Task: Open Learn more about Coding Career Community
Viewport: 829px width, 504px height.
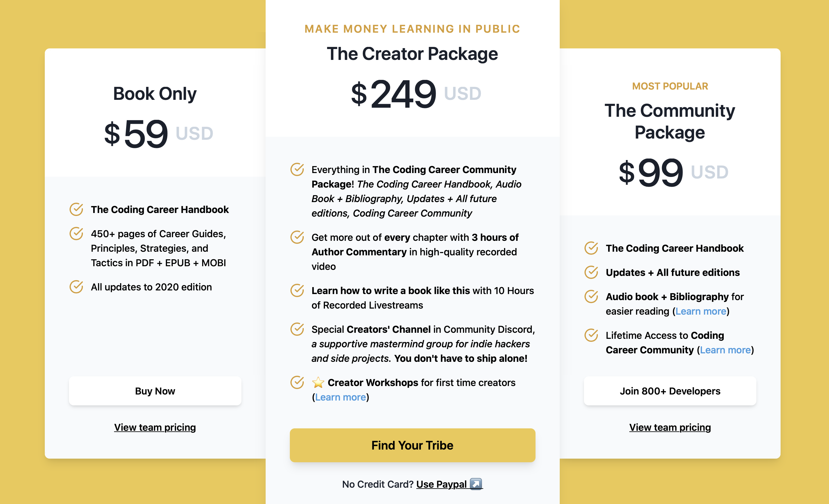Action: (x=725, y=350)
